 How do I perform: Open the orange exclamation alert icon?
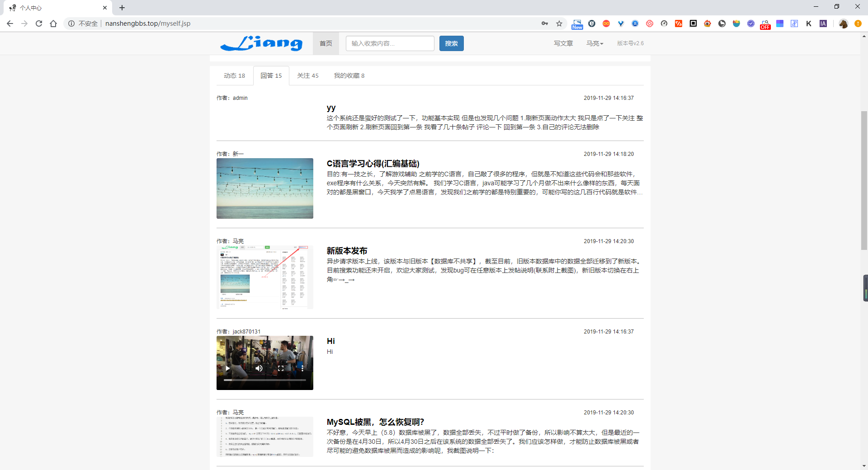click(858, 23)
